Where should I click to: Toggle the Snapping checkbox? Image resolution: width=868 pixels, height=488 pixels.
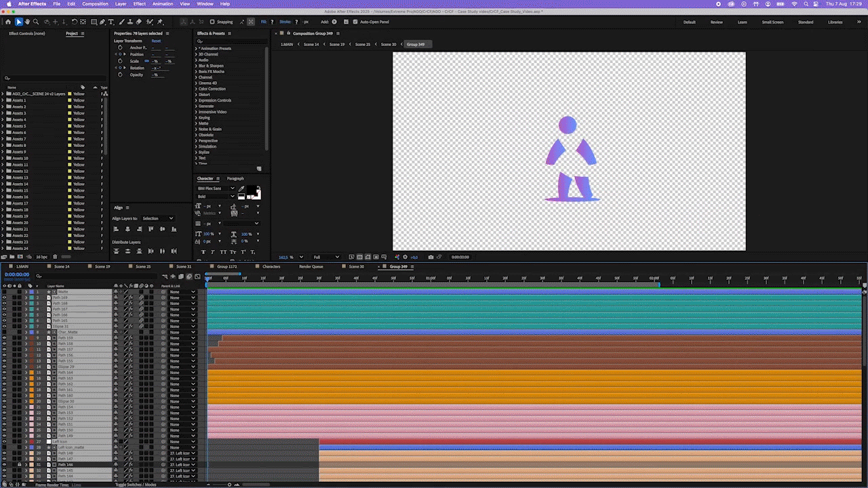pyautogui.click(x=212, y=22)
